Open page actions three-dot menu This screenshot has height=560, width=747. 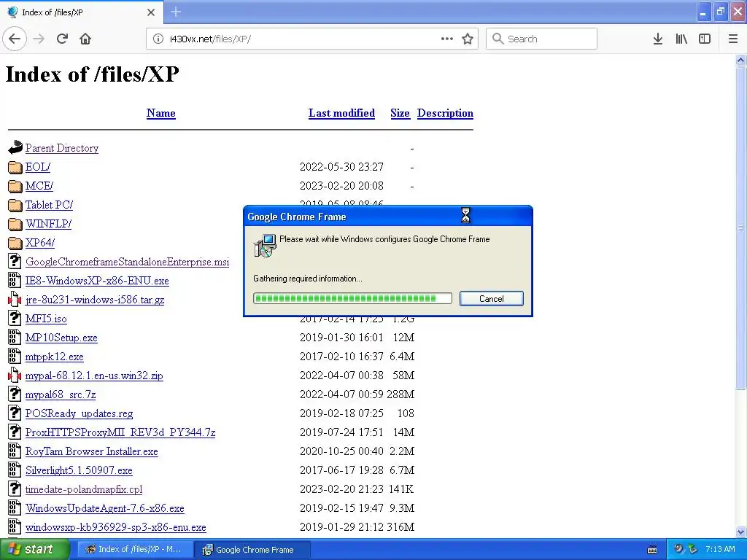[x=447, y=39]
